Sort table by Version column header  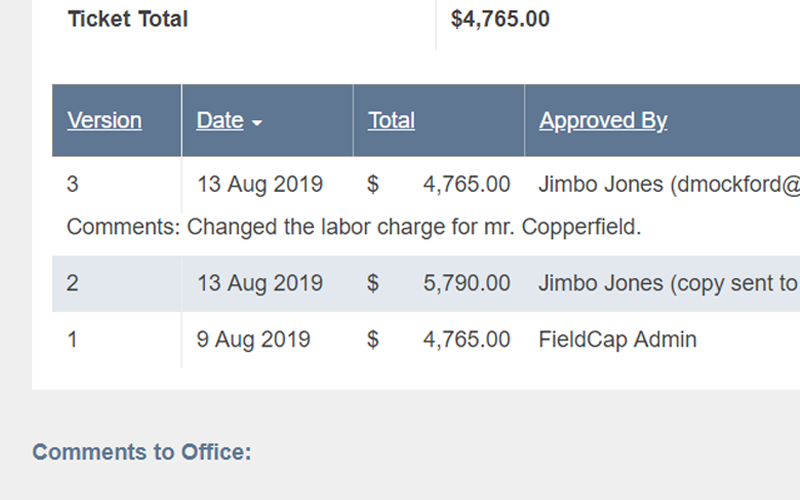[105, 120]
